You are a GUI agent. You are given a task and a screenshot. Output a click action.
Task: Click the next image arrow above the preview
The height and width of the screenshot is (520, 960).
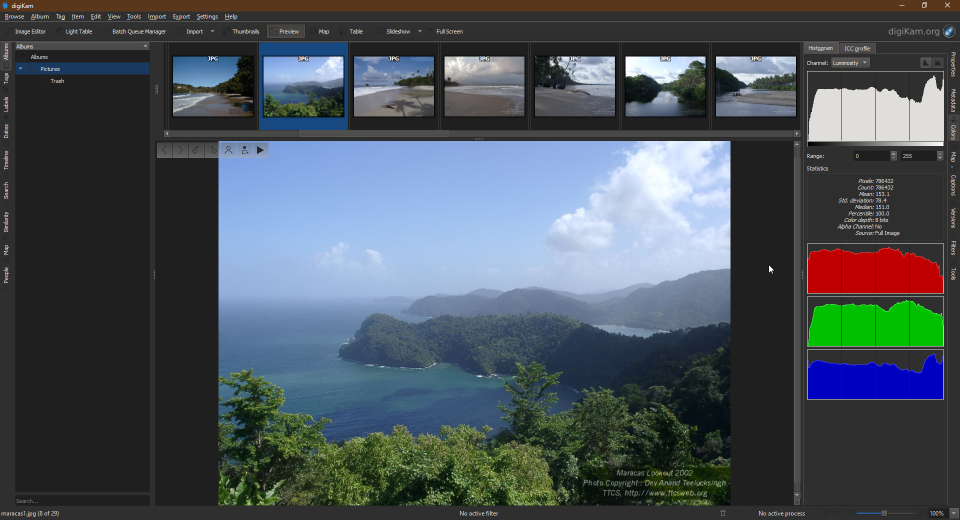181,150
